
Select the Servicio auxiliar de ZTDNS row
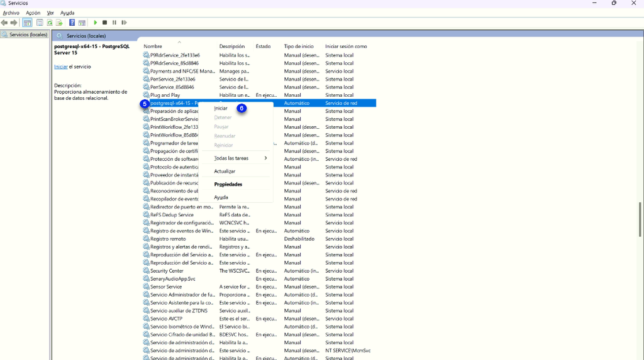[259, 311]
